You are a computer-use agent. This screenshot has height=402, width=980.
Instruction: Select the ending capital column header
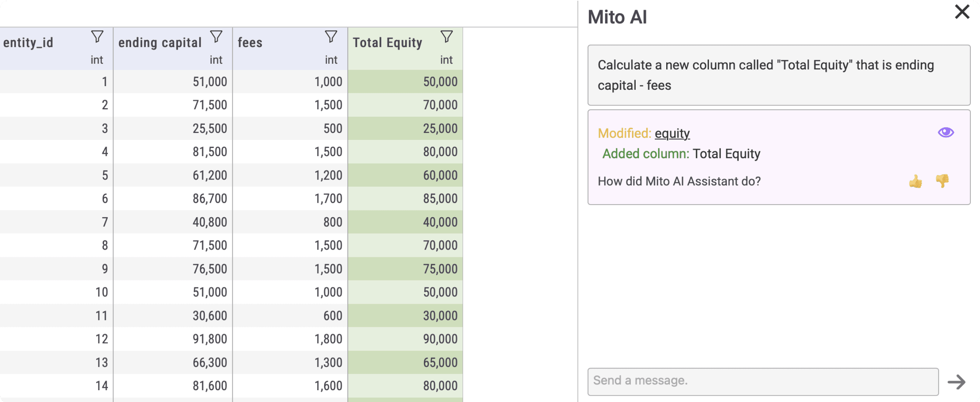pos(160,43)
